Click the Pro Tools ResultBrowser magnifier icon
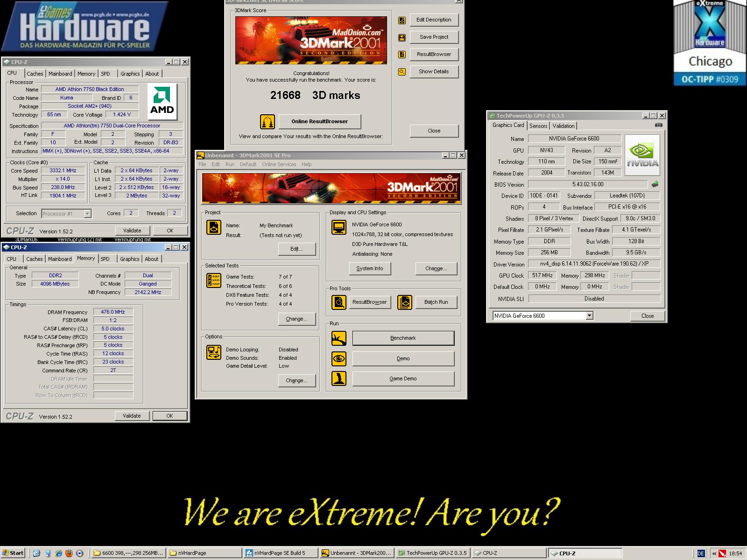The image size is (747, 560). point(339,302)
